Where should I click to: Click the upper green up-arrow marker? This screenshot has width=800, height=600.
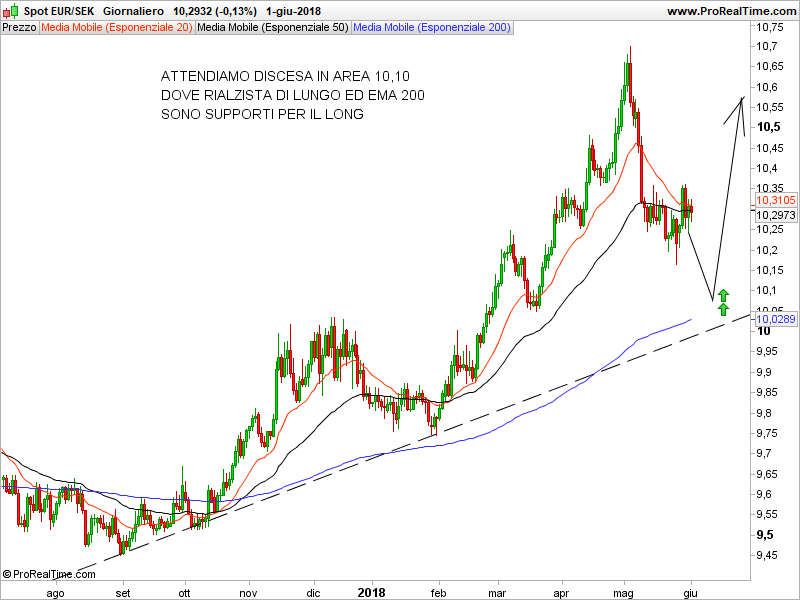tap(724, 296)
